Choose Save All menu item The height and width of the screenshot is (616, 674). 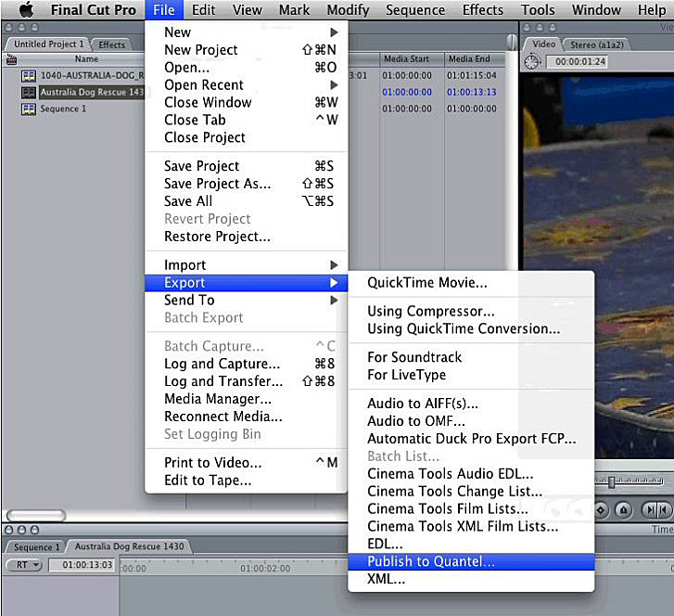click(x=247, y=201)
